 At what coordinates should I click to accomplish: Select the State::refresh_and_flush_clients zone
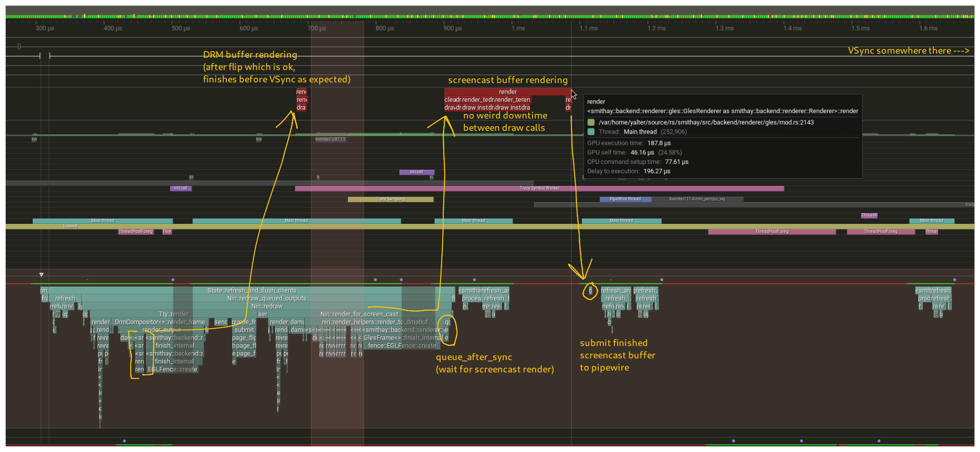(252, 291)
